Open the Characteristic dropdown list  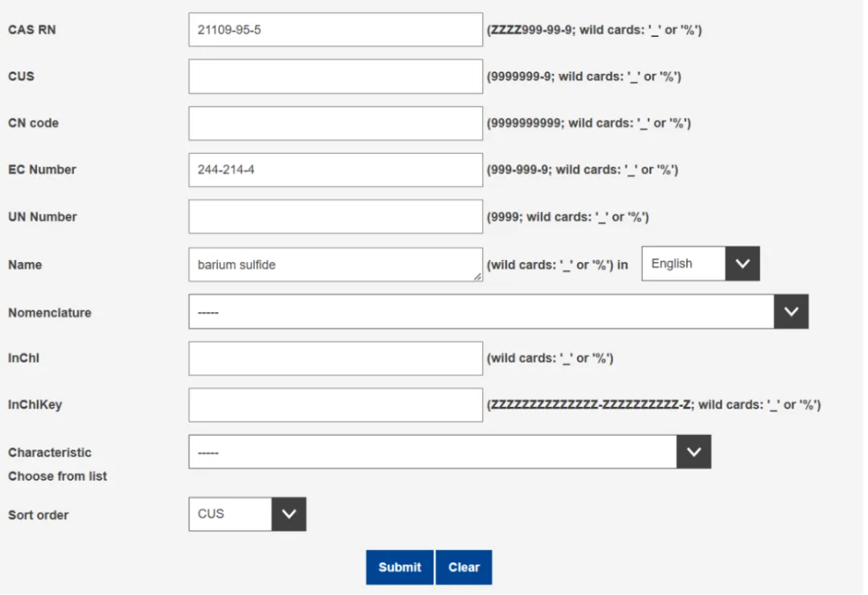pyautogui.click(x=694, y=453)
